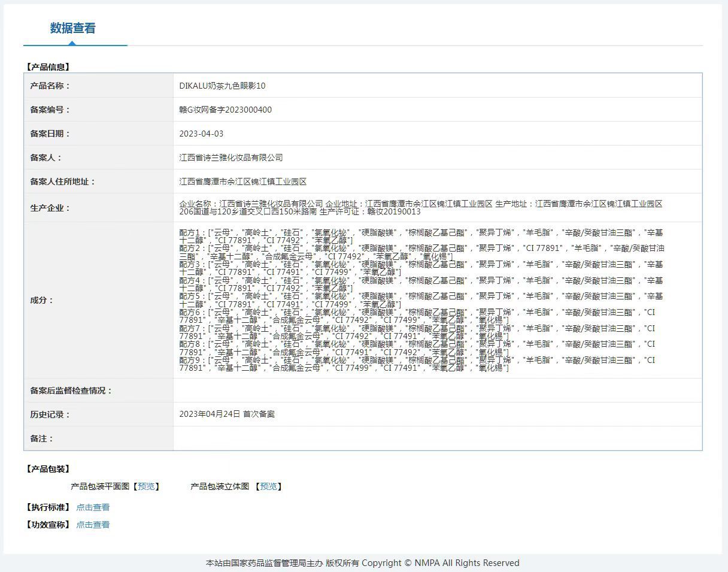The image size is (728, 572).
Task: Click the 备案人住所地址 label cell
Action: tap(99, 181)
